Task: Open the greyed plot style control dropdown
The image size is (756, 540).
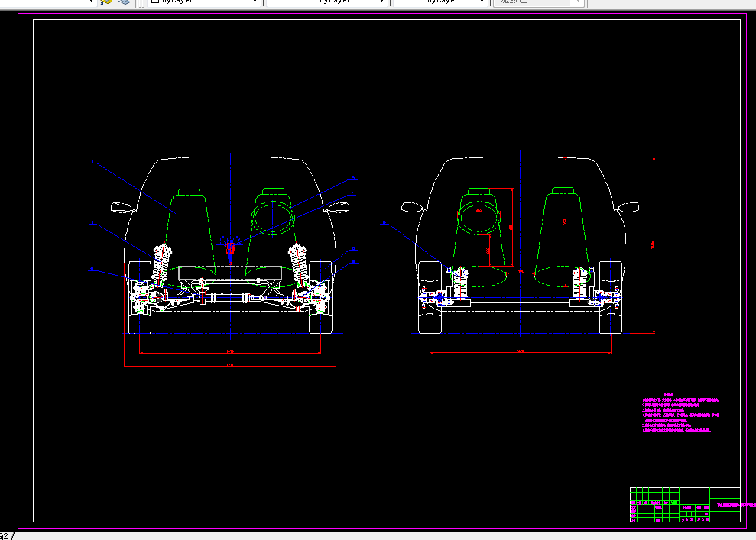Action: (x=539, y=2)
